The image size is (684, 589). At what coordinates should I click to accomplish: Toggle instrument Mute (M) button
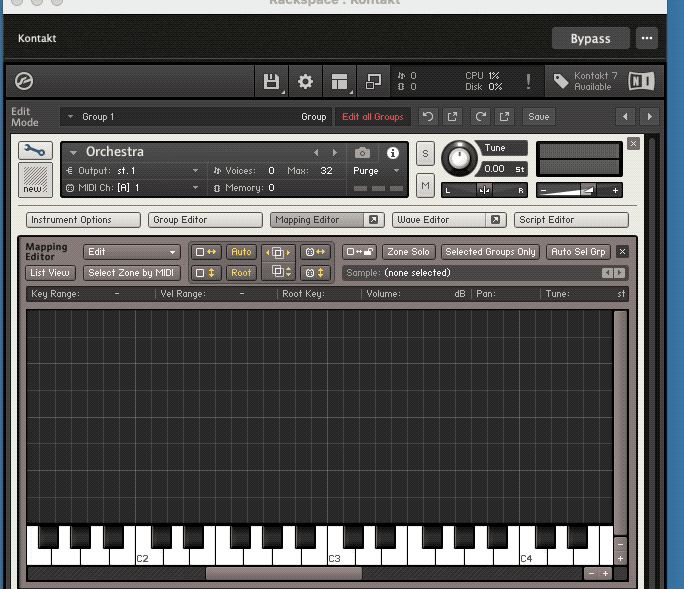pyautogui.click(x=425, y=186)
